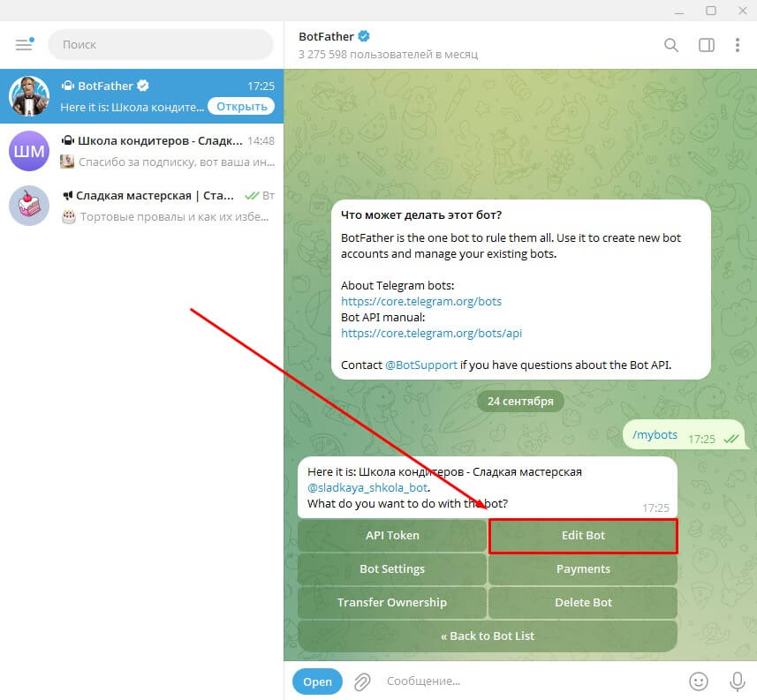Open the Сладкая мастерская channel chat
The width and height of the screenshot is (757, 700).
(141, 206)
